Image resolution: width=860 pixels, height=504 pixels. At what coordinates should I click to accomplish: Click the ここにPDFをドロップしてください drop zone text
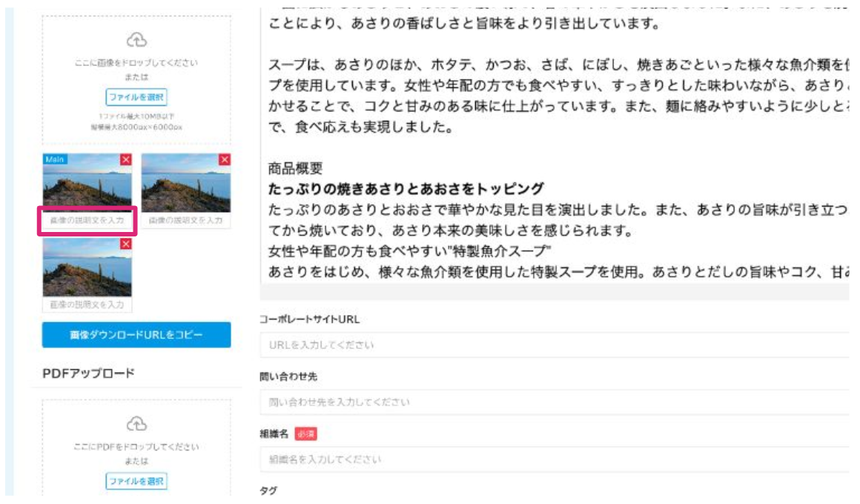(136, 447)
